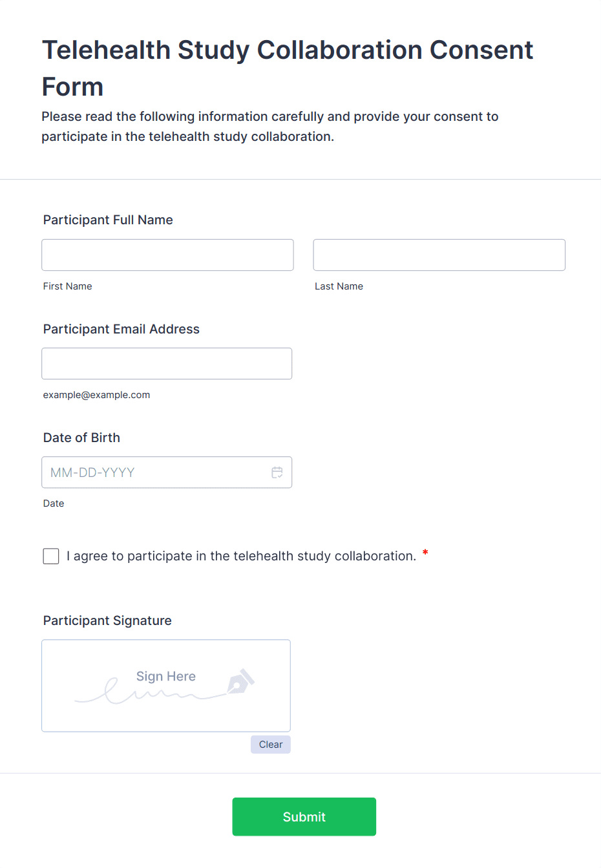Click the form description paragraph

(x=269, y=126)
